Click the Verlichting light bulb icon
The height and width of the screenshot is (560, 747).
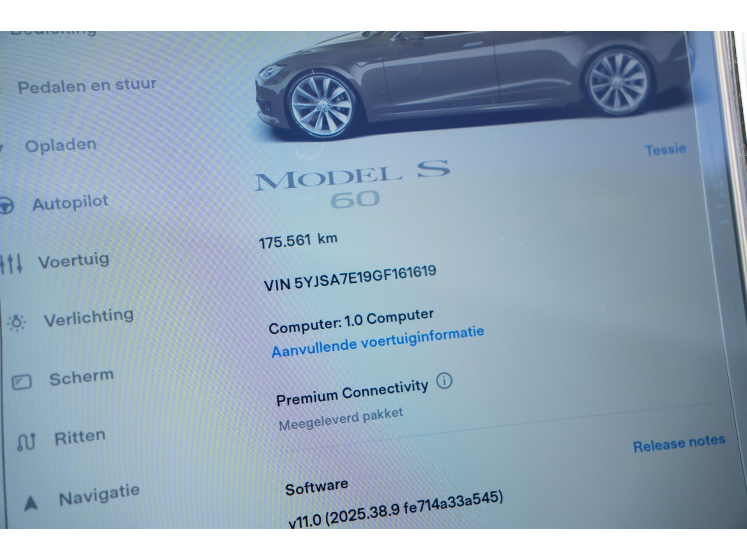pos(17,322)
